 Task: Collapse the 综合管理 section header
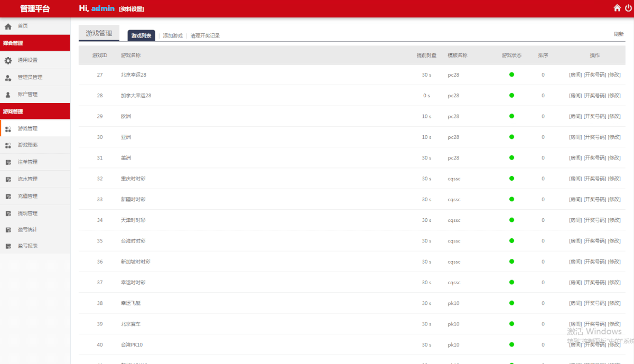[35, 43]
